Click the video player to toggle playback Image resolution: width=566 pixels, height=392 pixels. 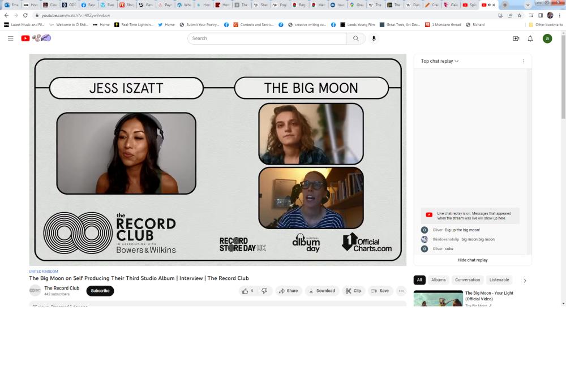pos(218,160)
